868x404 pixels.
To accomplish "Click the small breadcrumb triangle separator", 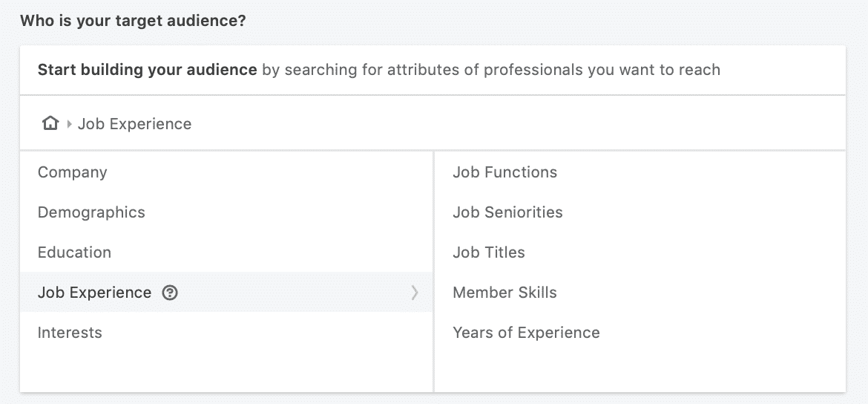I will pyautogui.click(x=69, y=124).
